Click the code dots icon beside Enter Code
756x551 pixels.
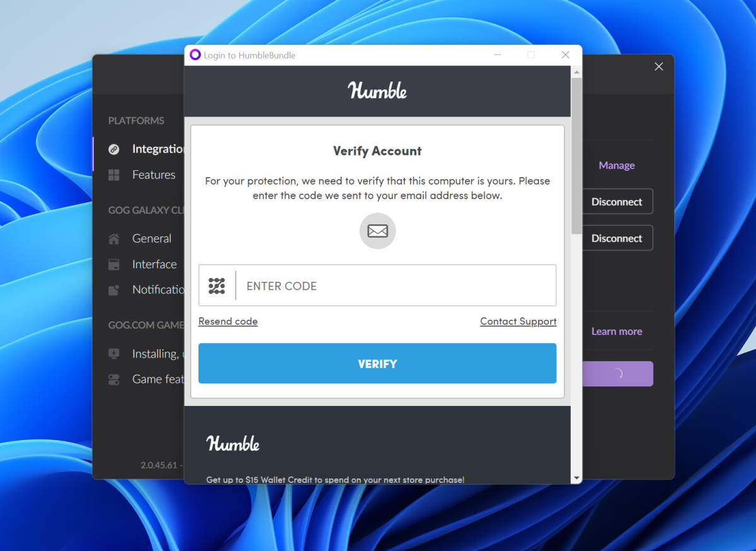pyautogui.click(x=217, y=286)
